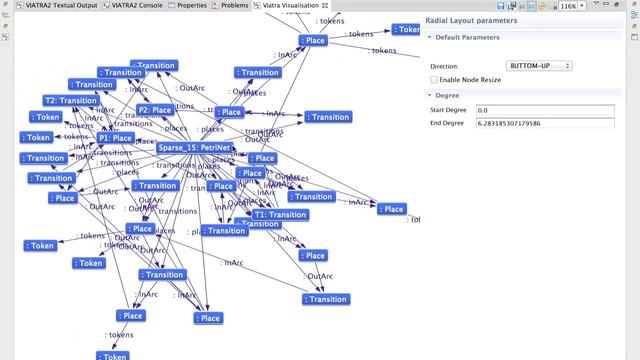
Task: Open the zoom percentage dropdown arrow
Action: point(582,6)
